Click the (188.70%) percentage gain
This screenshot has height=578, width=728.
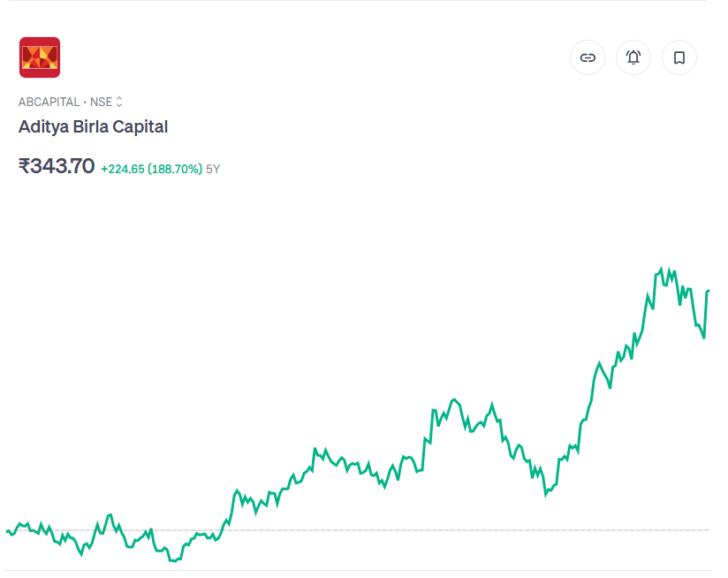pyautogui.click(x=175, y=169)
